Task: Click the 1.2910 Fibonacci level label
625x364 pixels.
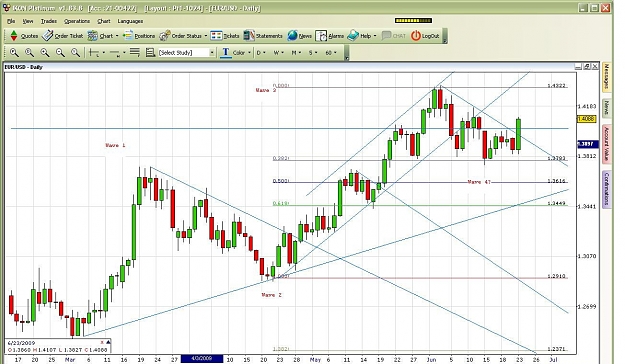Action: (x=556, y=276)
